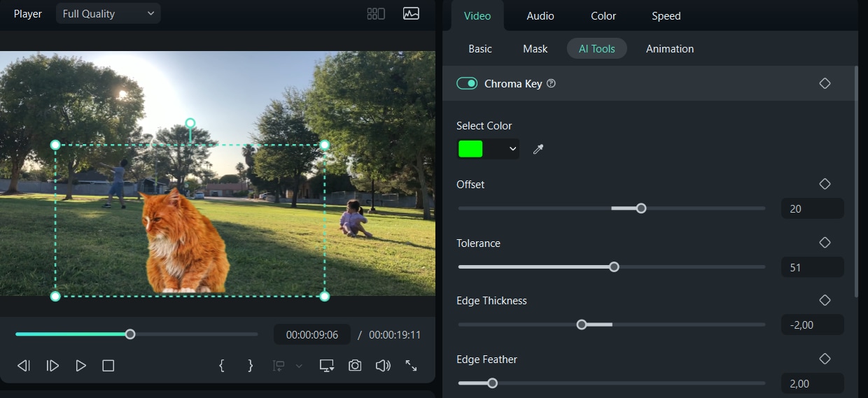This screenshot has height=398, width=868.
Task: Open the compare view layout icon
Action: point(376,13)
